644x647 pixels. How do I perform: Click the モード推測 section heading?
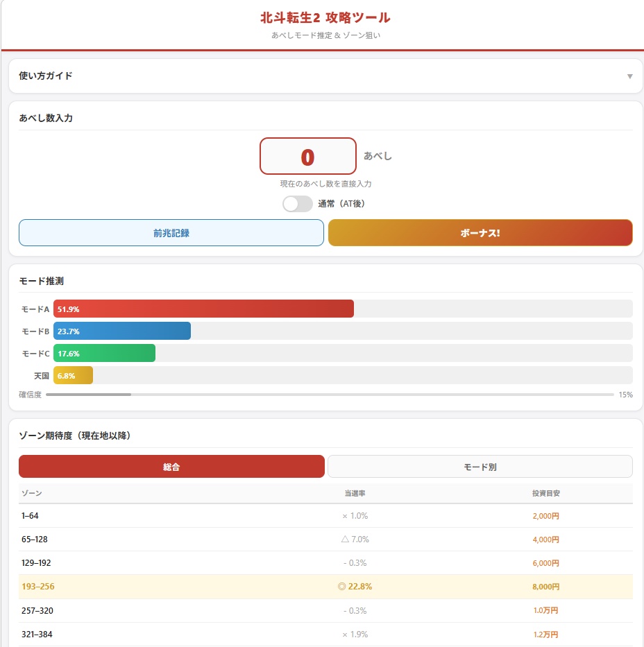point(41,281)
